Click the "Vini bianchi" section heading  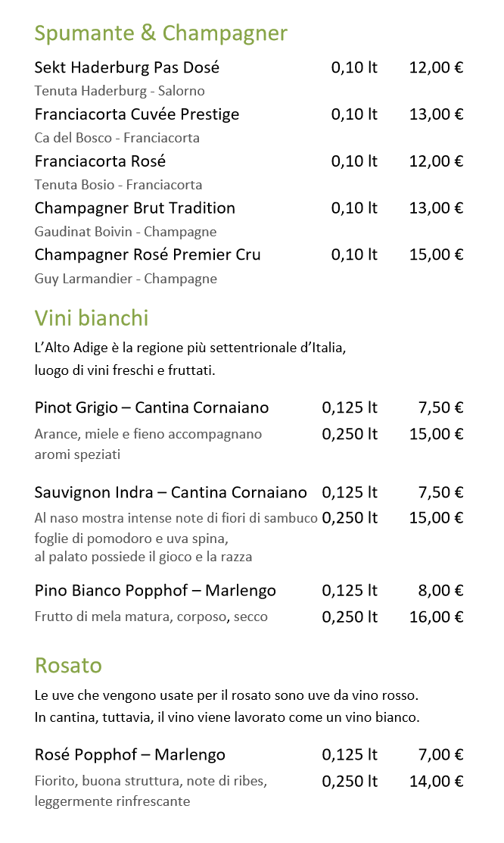(91, 317)
